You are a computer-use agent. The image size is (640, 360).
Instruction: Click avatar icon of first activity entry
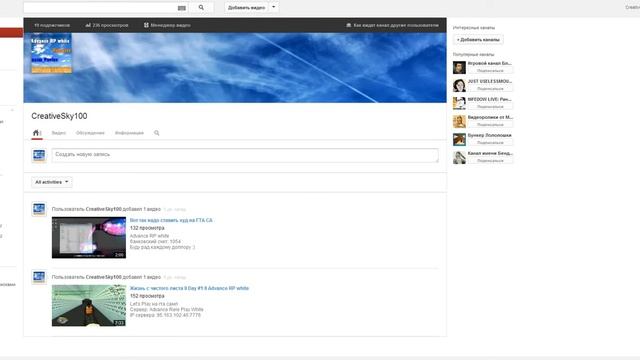click(39, 209)
